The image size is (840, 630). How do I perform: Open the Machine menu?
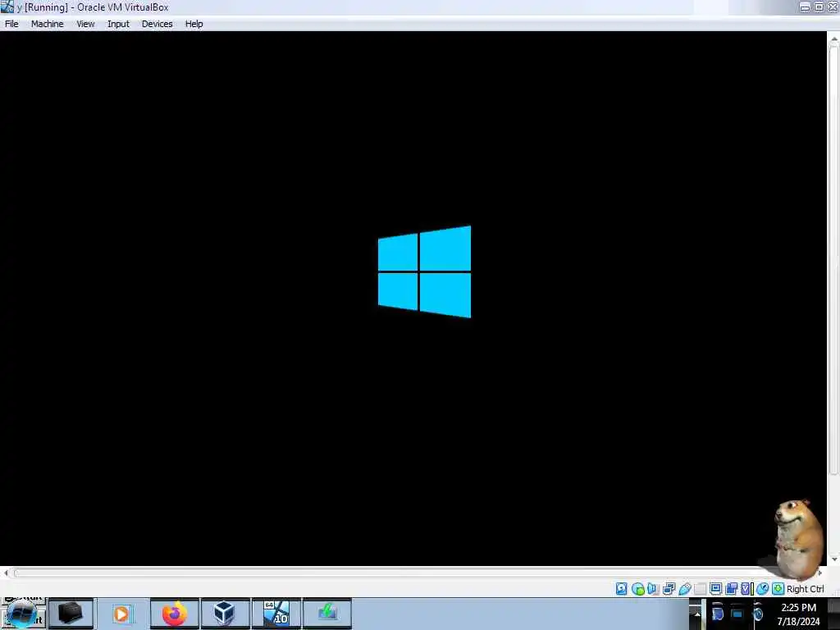[x=47, y=24]
